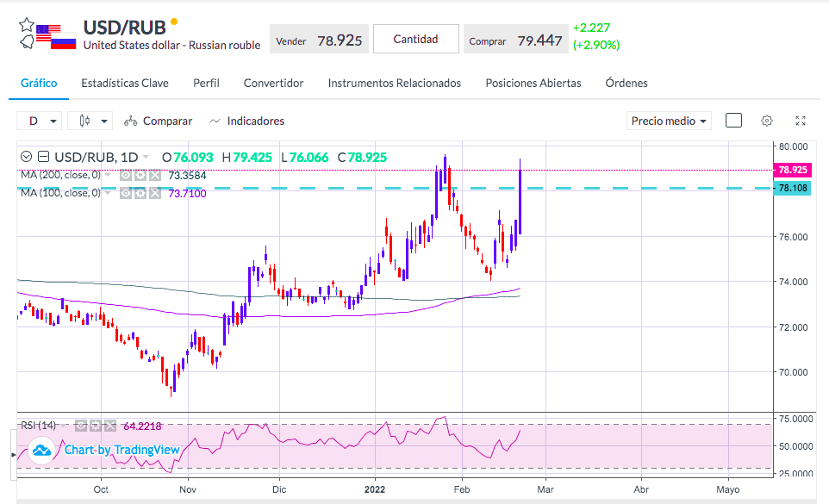Open Chart by TradingView link
Viewport: 829px width, 504px height.
point(122,450)
